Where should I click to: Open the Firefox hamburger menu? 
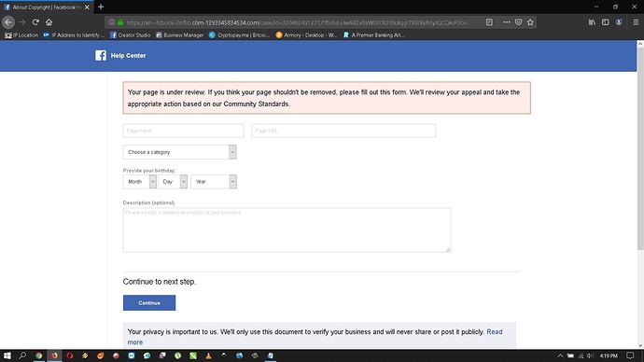[636, 22]
